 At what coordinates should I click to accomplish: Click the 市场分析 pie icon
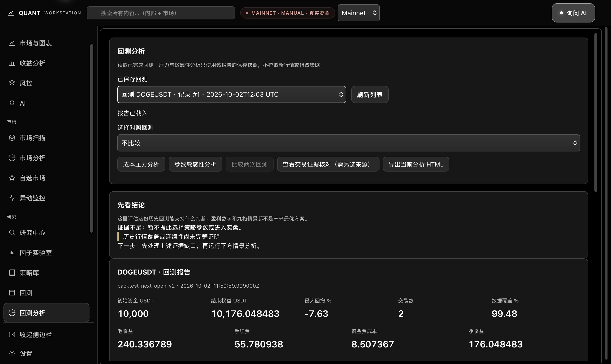click(12, 158)
